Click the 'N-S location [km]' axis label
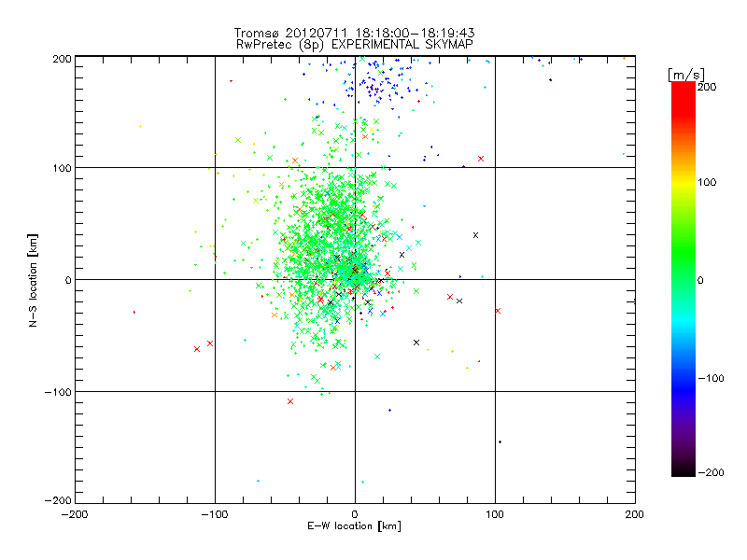747x560 pixels. pos(33,280)
